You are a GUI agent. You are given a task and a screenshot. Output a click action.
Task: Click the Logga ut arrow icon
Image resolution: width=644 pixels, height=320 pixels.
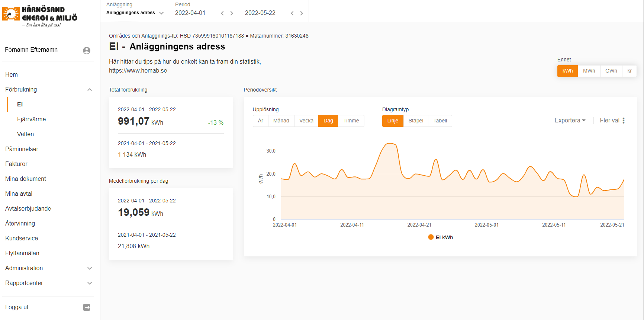pos(87,307)
